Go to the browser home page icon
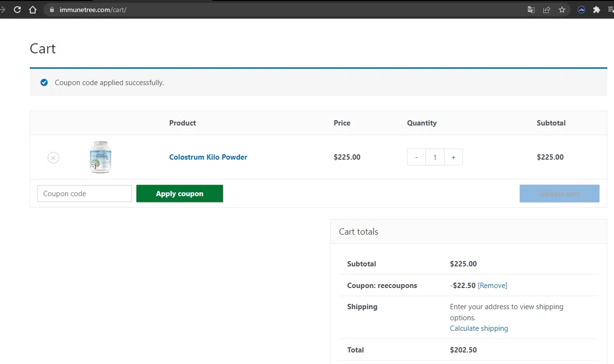Screen dimensions: 614x364 point(33,10)
